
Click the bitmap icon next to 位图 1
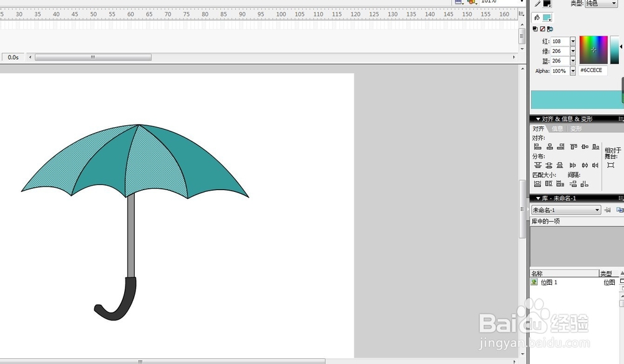tap(534, 282)
